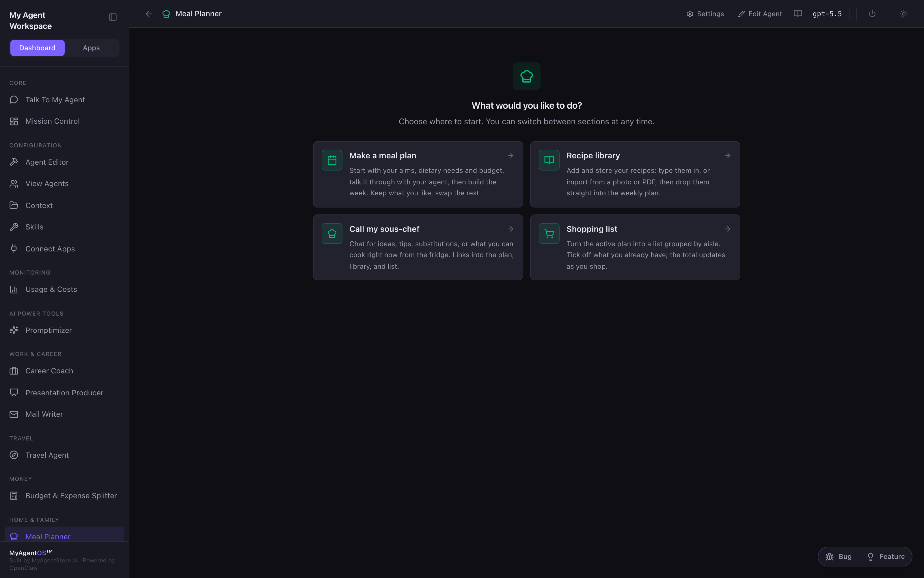924x578 pixels.
Task: Click the Travel Agent compass icon
Action: [14, 455]
